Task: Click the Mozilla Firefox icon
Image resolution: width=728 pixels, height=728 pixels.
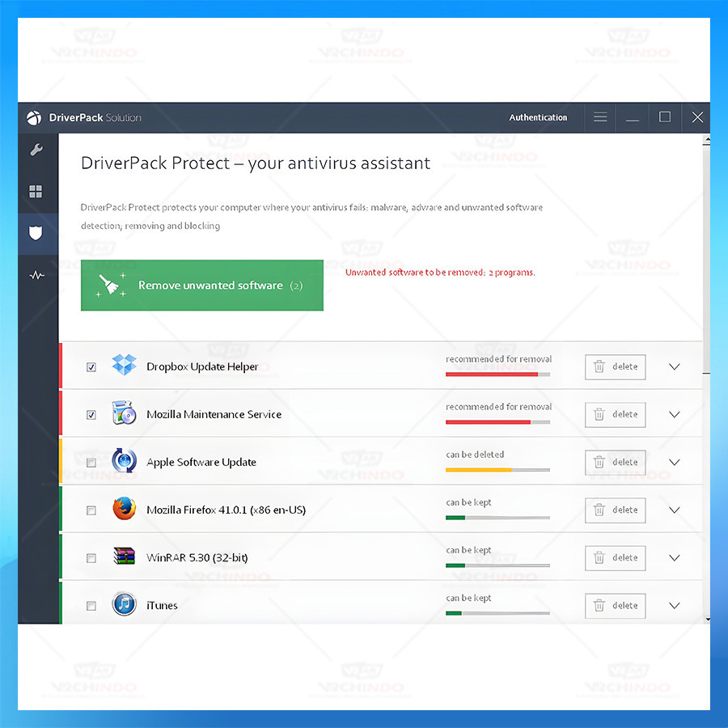Action: (124, 509)
